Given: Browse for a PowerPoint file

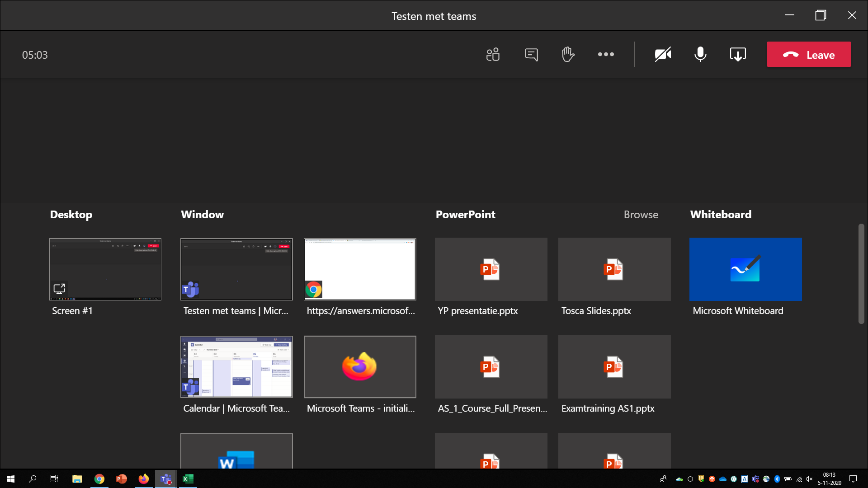Looking at the screenshot, I should pyautogui.click(x=641, y=215).
